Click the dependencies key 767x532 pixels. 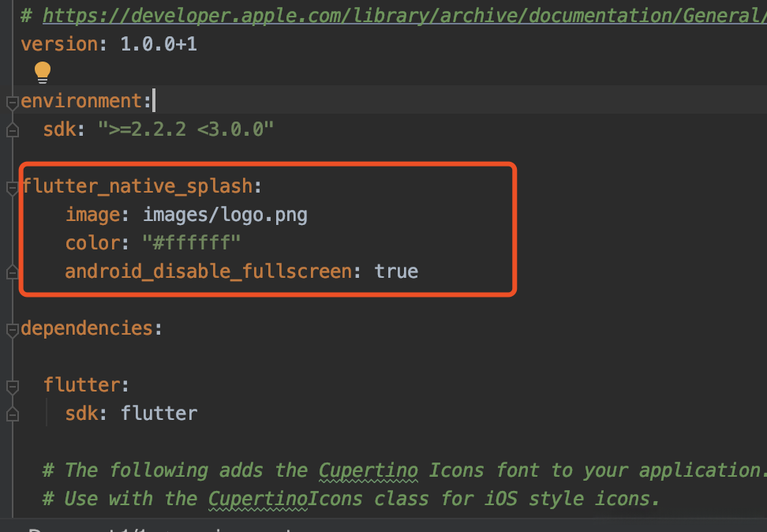[x=87, y=328]
